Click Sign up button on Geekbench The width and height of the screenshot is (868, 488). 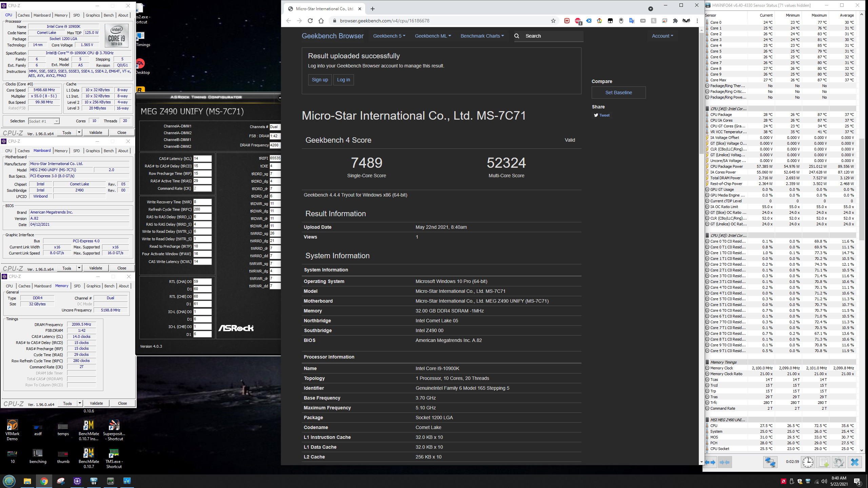[320, 80]
